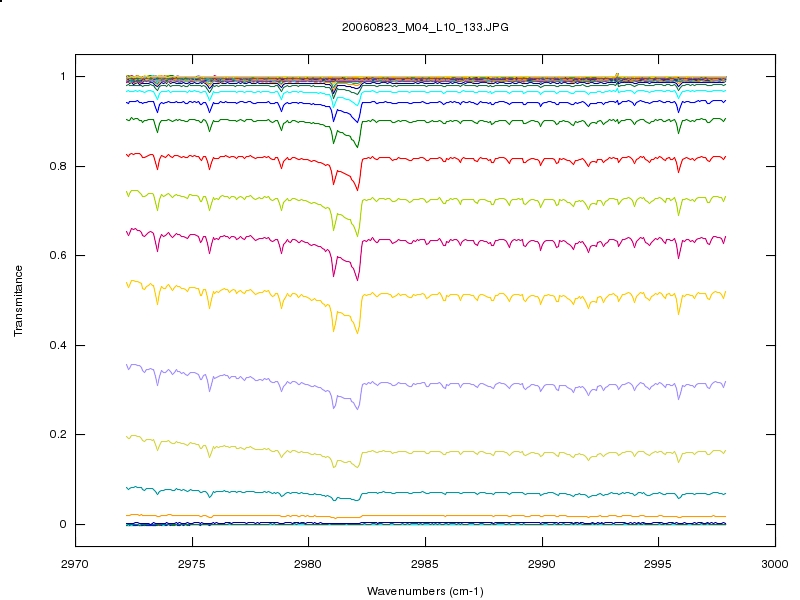Click the Wavenumbers (cm-1) axis label

[425, 591]
